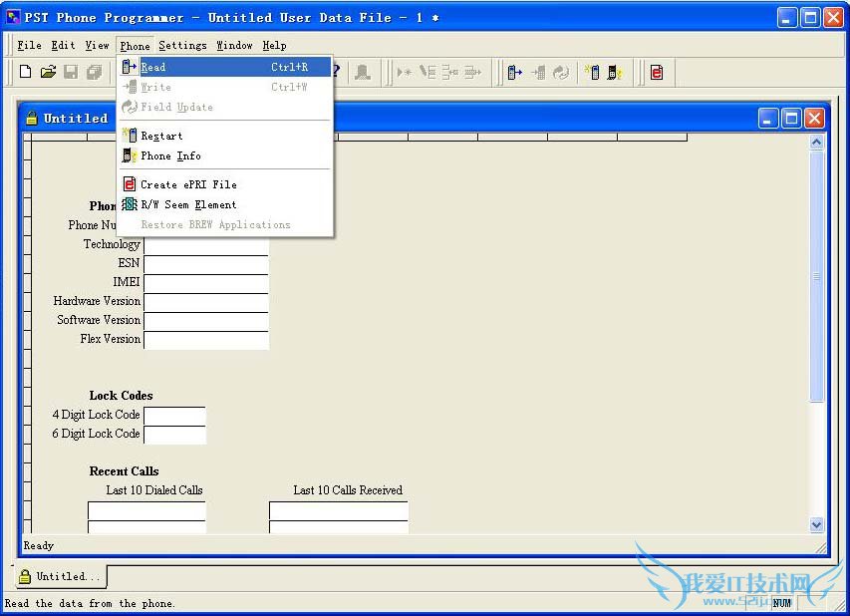
Task: Click the vertical scrollbar thumb
Action: pyautogui.click(x=816, y=276)
